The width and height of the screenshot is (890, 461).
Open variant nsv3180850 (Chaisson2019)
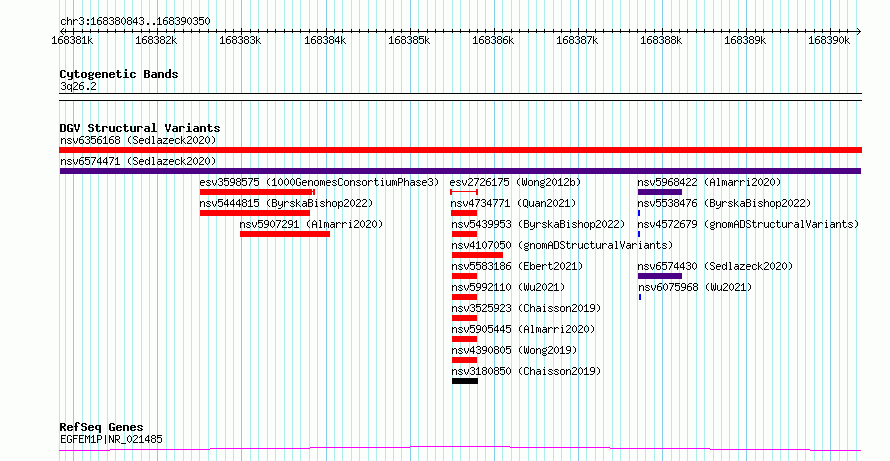pyautogui.click(x=526, y=371)
